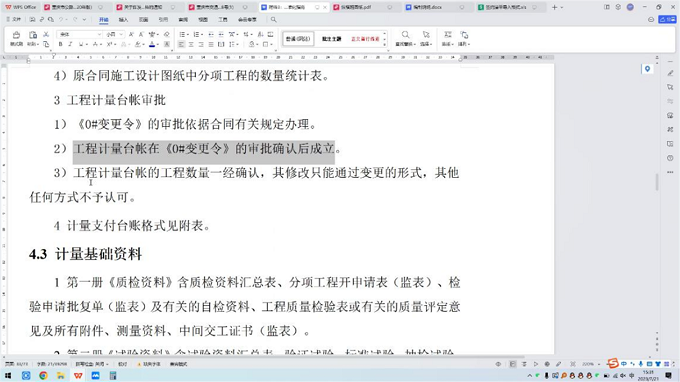Click the Increase font size A icon

point(131,34)
